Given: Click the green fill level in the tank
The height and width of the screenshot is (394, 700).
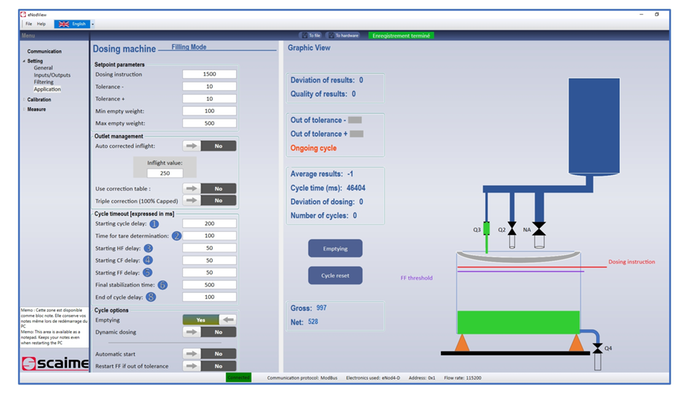Looking at the screenshot, I should point(518,322).
